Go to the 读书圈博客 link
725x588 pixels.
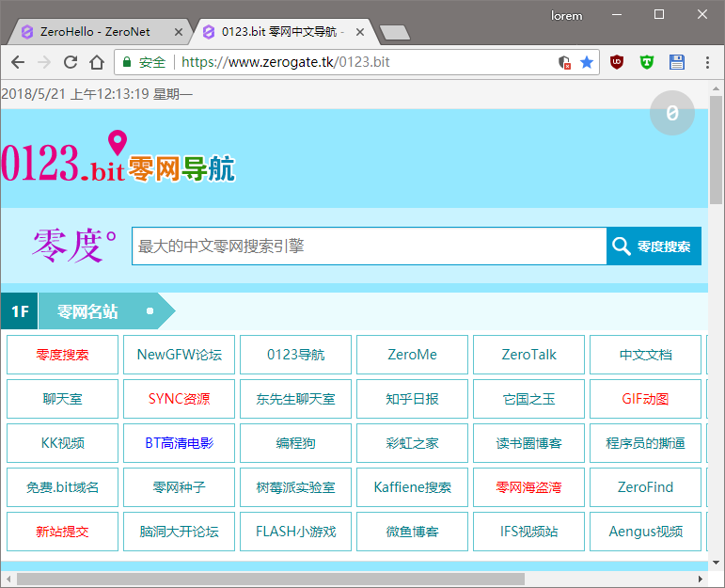528,443
